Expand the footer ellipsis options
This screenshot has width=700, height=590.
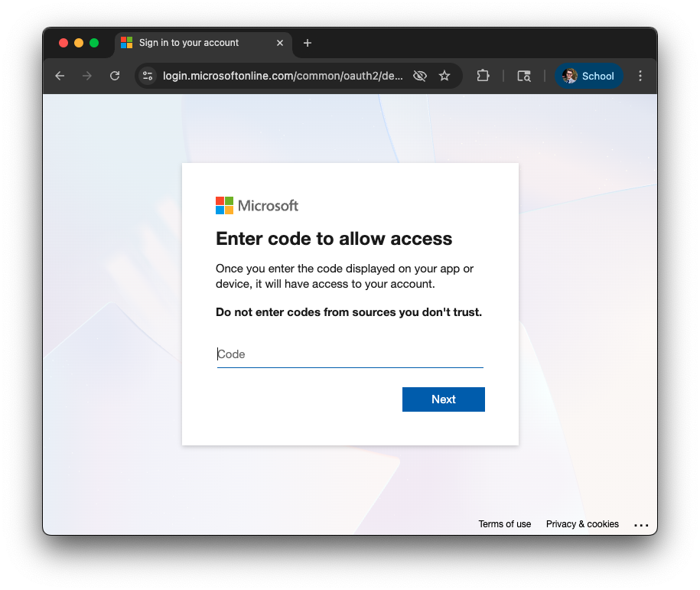[641, 525]
